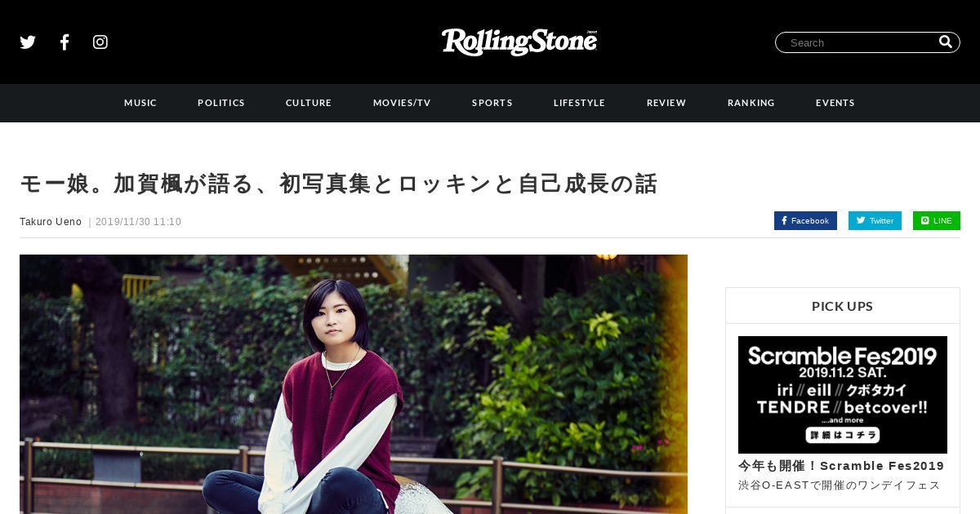Go to the CULTURE section
This screenshot has height=514, width=980.
(309, 103)
